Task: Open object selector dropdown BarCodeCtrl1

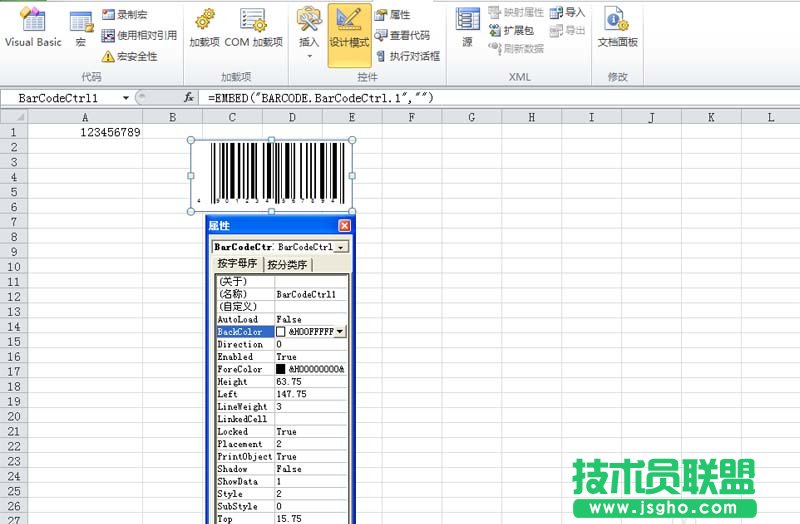Action: 340,247
